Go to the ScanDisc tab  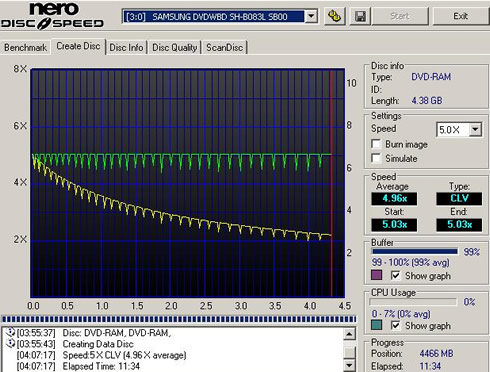(224, 48)
